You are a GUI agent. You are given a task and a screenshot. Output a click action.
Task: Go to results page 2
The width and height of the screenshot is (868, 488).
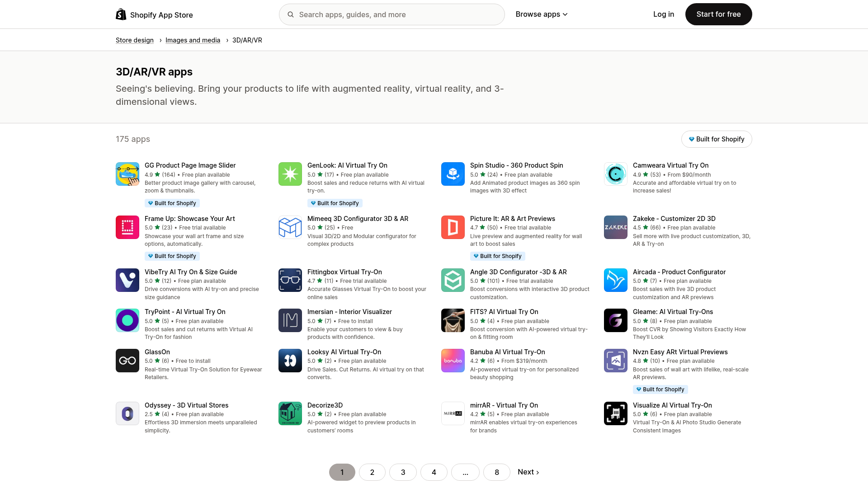coord(372,472)
